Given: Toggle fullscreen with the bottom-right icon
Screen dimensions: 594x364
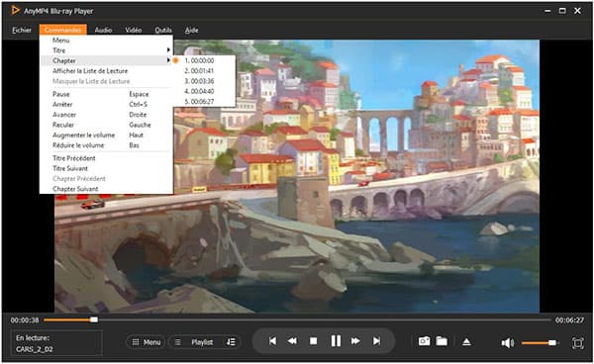Looking at the screenshot, I should coord(578,343).
